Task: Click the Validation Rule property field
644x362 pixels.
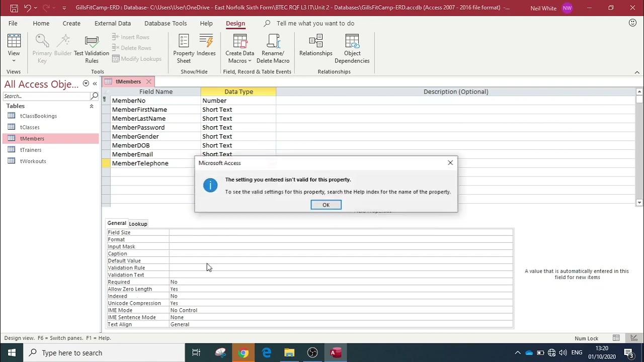Action: point(341,267)
